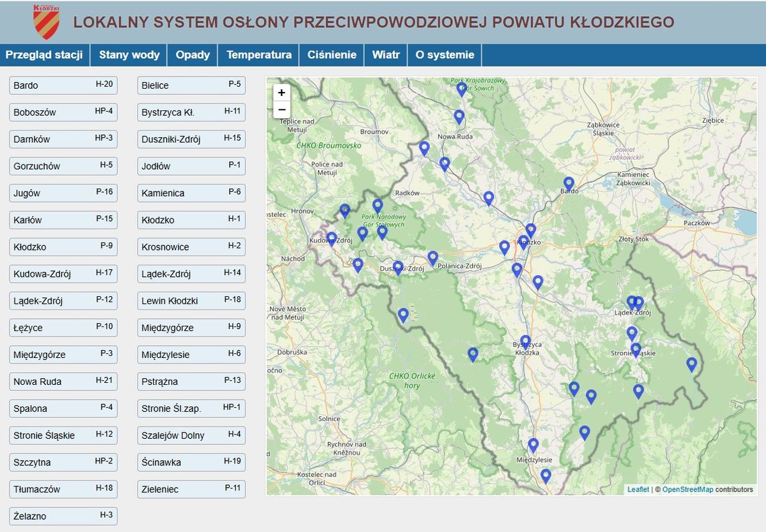Click the map marker near Bardo
This screenshot has width=766, height=532.
coord(567,183)
